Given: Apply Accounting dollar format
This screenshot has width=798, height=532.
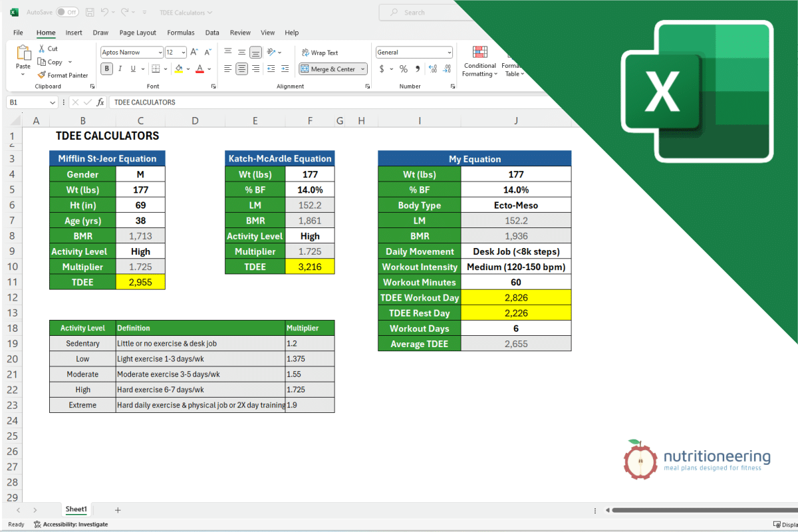Looking at the screenshot, I should (x=382, y=68).
